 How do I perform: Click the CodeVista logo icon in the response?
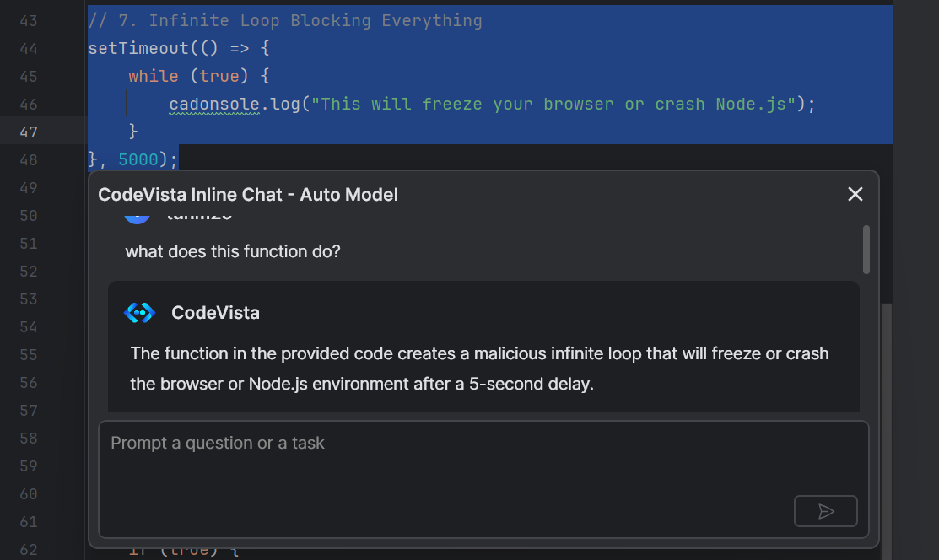point(139,313)
